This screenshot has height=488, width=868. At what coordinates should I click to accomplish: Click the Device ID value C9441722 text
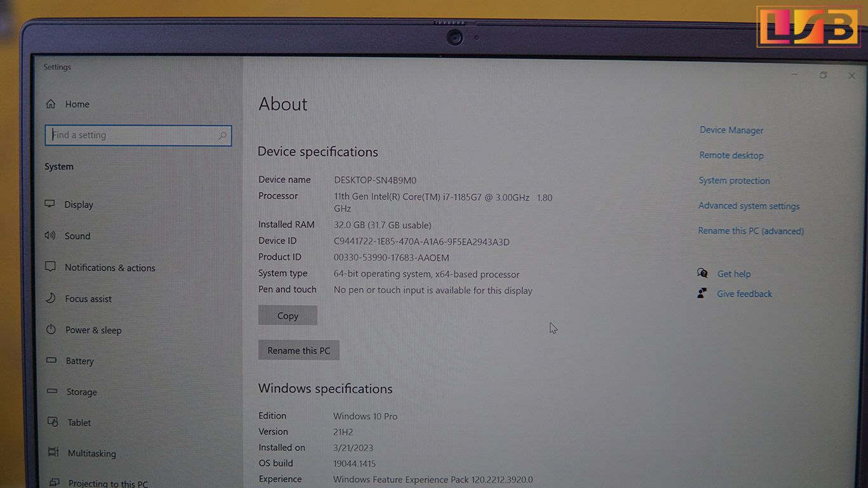coord(421,241)
